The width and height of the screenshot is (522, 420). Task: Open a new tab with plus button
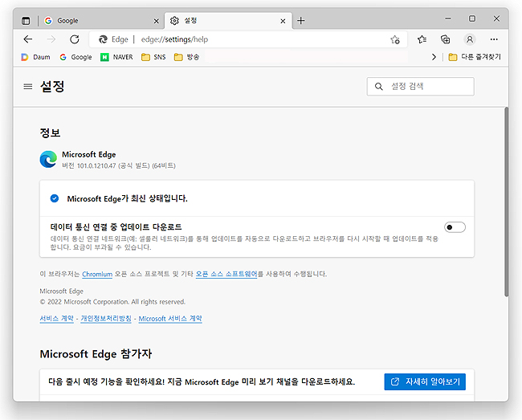(x=301, y=21)
